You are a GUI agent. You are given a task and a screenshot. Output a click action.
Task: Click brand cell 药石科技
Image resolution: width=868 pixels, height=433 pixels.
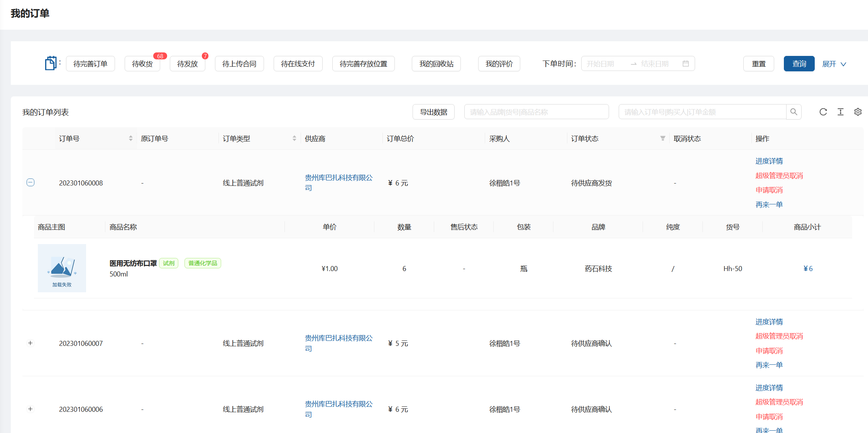coord(598,269)
